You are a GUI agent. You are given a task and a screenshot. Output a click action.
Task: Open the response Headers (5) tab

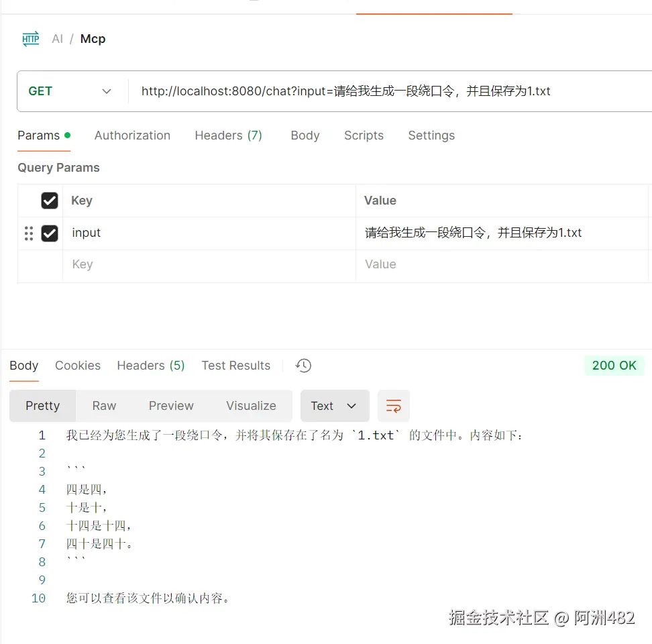tap(151, 366)
